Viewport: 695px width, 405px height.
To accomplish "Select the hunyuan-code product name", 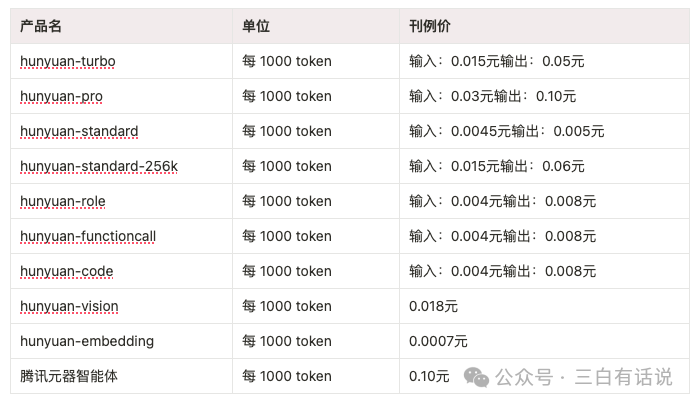I will [x=66, y=271].
